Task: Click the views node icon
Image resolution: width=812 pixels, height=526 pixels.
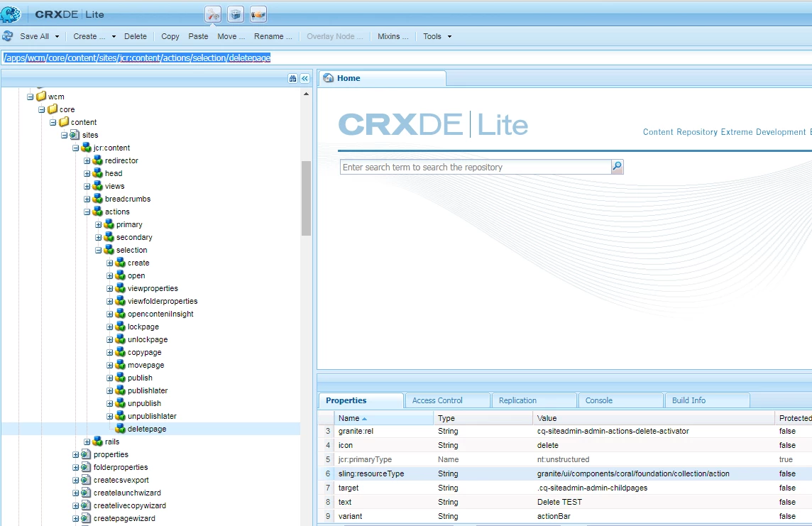Action: point(98,186)
